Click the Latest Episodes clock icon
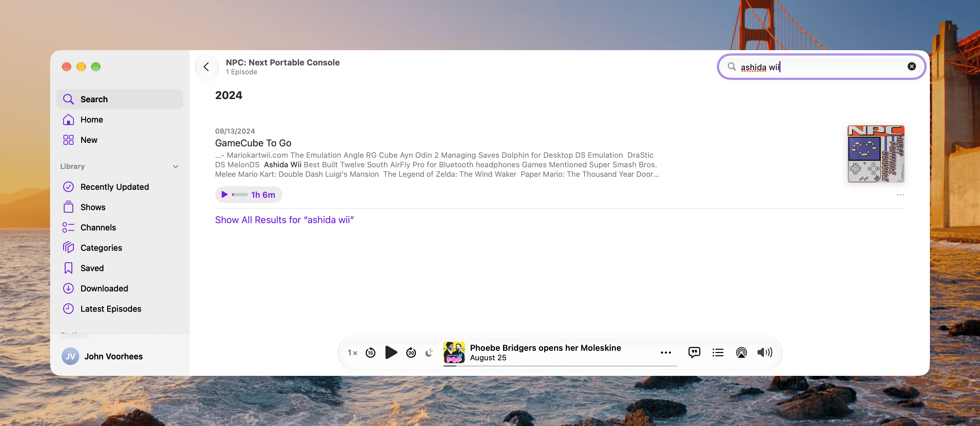 pos(68,308)
